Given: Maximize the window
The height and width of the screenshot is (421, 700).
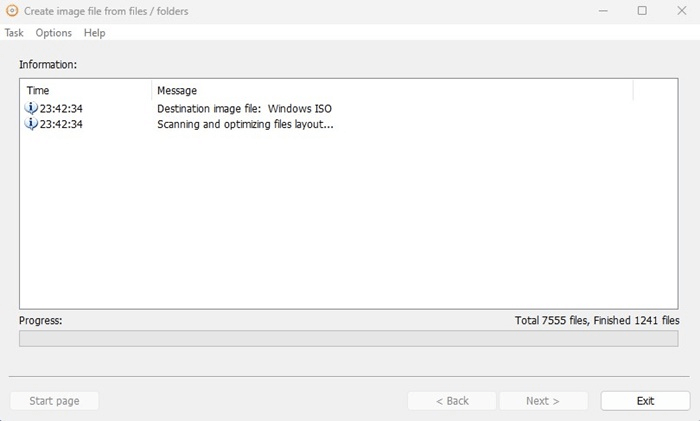Looking at the screenshot, I should coord(642,11).
